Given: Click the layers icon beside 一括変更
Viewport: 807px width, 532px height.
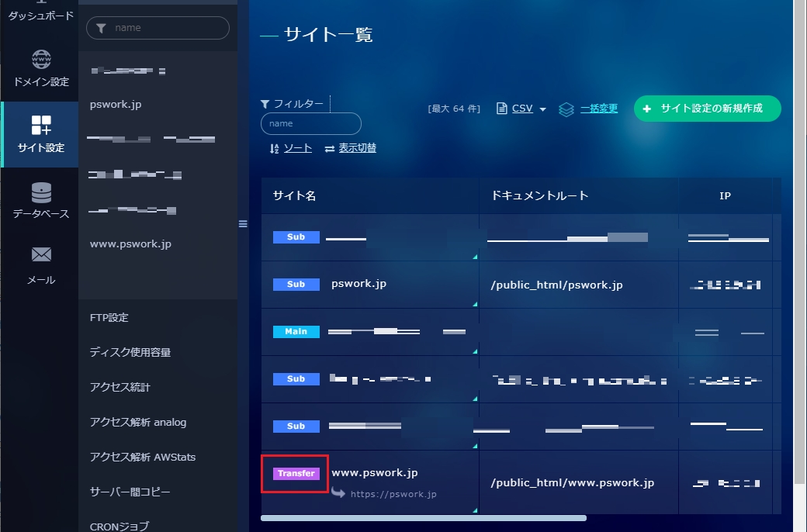Looking at the screenshot, I should coord(566,109).
